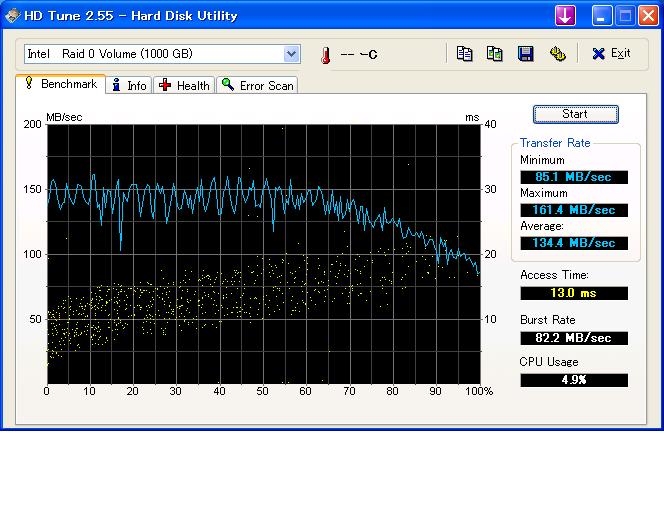This screenshot has width=664, height=512.
Task: Click the thermometer temperature icon
Action: (325, 55)
